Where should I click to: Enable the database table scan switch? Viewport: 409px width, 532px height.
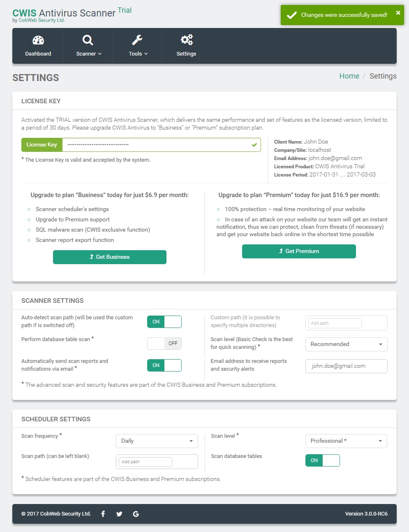pos(164,344)
